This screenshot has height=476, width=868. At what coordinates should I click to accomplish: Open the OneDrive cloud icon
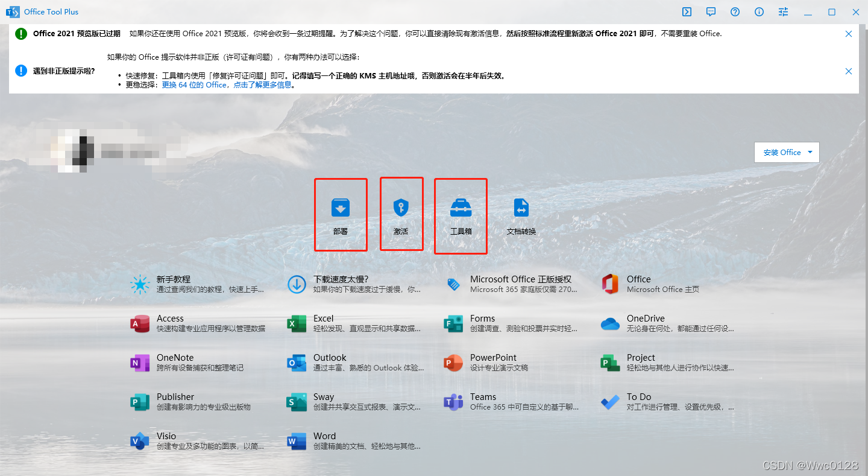(x=610, y=324)
